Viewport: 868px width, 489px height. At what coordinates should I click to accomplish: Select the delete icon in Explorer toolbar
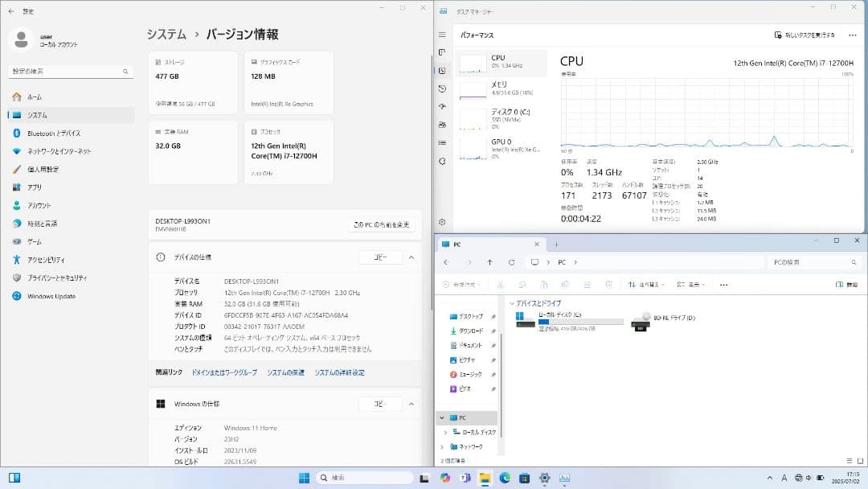pyautogui.click(x=608, y=284)
